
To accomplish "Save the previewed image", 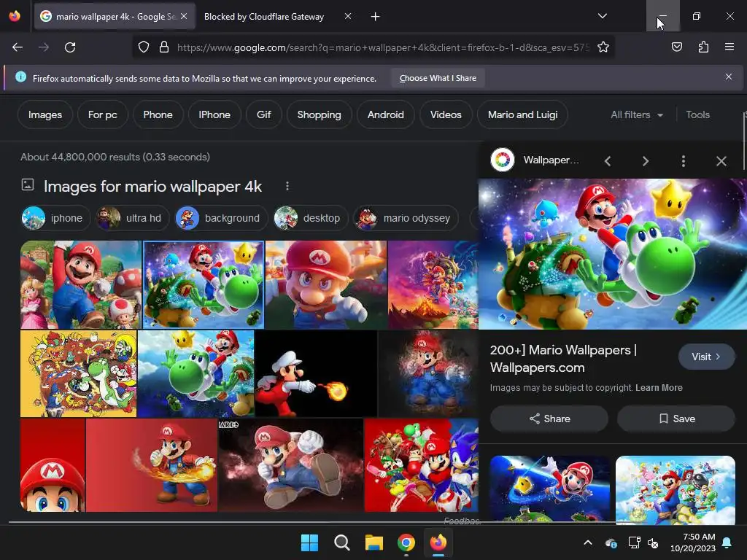I will click(676, 419).
